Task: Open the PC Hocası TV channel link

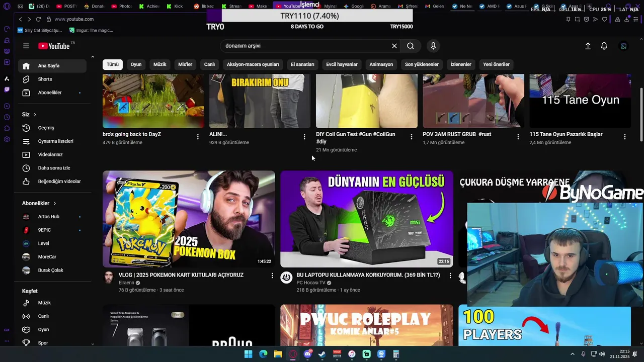Action: point(311,283)
